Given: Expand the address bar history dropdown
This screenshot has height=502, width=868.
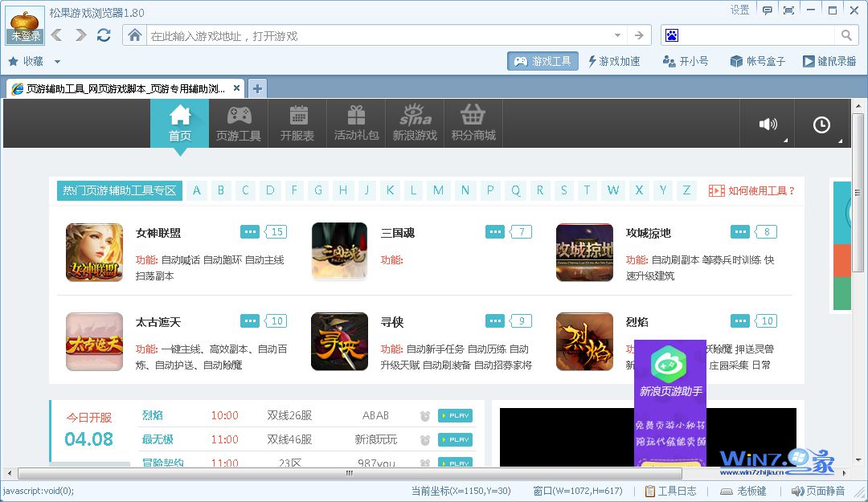Looking at the screenshot, I should pyautogui.click(x=616, y=35).
